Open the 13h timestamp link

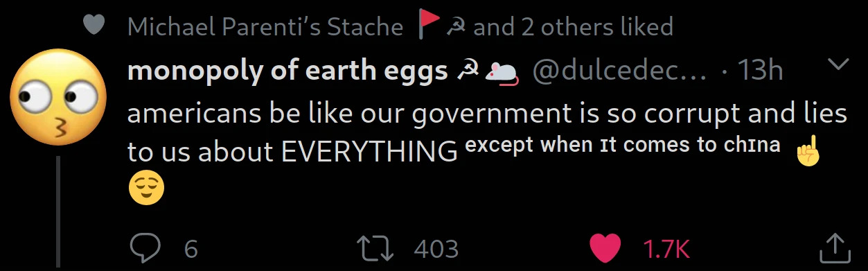[x=759, y=71]
